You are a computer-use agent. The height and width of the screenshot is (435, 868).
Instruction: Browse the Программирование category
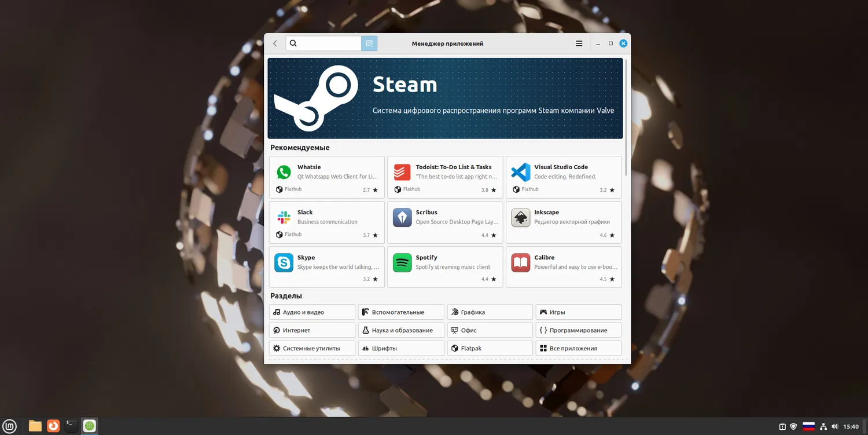pos(579,330)
